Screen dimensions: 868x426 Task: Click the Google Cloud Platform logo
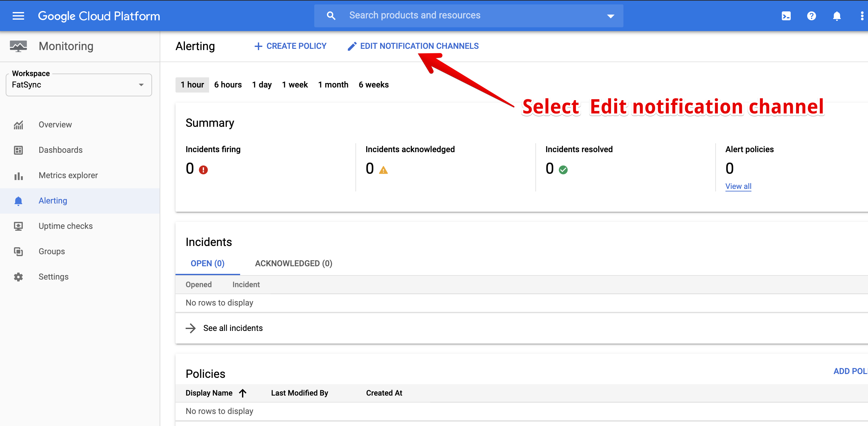(99, 16)
